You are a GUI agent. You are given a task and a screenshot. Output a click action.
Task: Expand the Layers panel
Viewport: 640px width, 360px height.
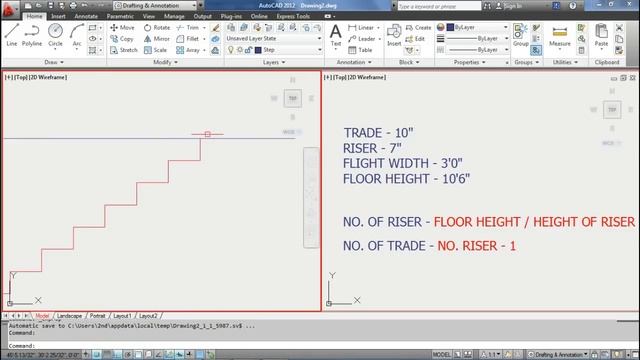pyautogui.click(x=274, y=62)
